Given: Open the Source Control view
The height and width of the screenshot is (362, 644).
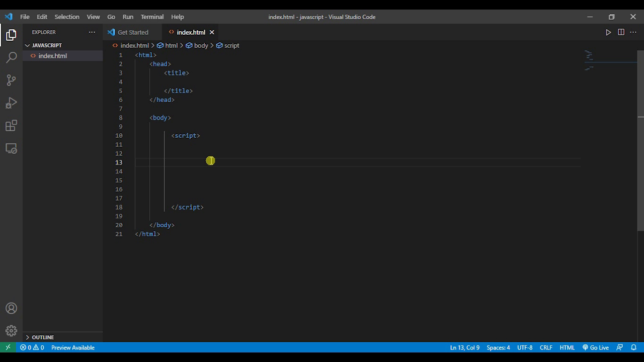Looking at the screenshot, I should click(11, 80).
